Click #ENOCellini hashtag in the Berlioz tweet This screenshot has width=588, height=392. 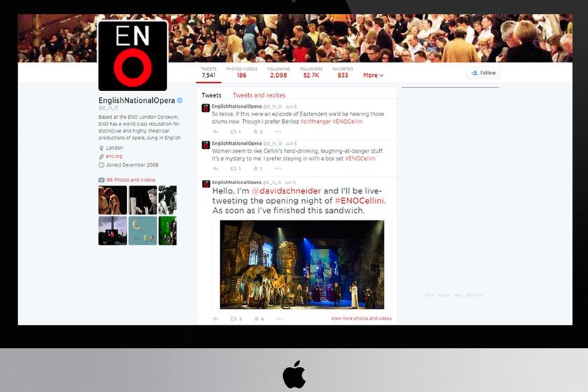(347, 122)
